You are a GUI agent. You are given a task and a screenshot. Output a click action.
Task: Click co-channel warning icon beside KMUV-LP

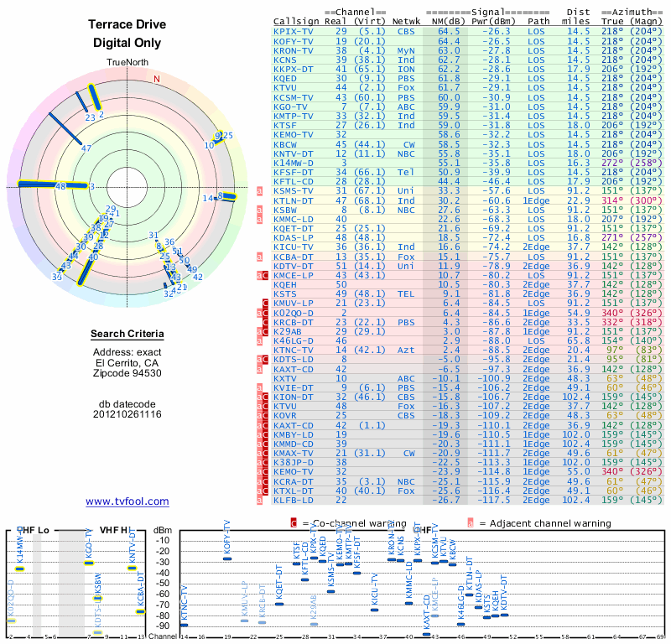[265, 304]
